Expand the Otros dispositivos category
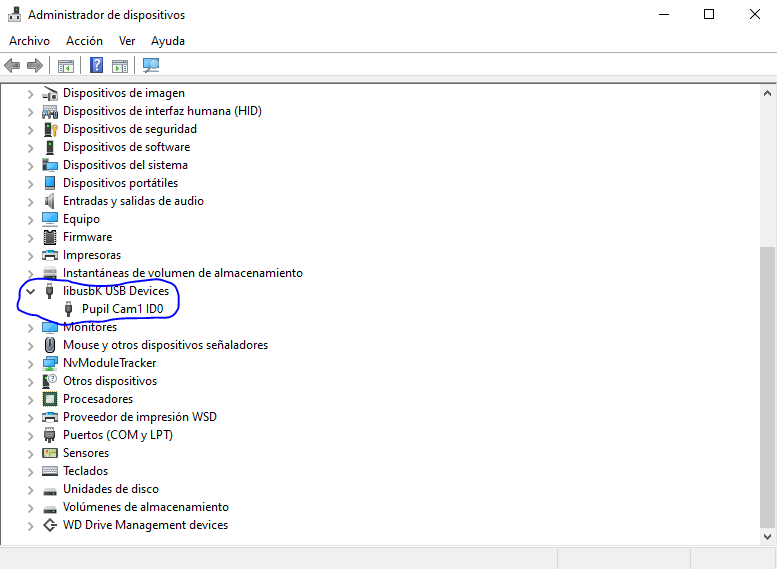 [30, 382]
